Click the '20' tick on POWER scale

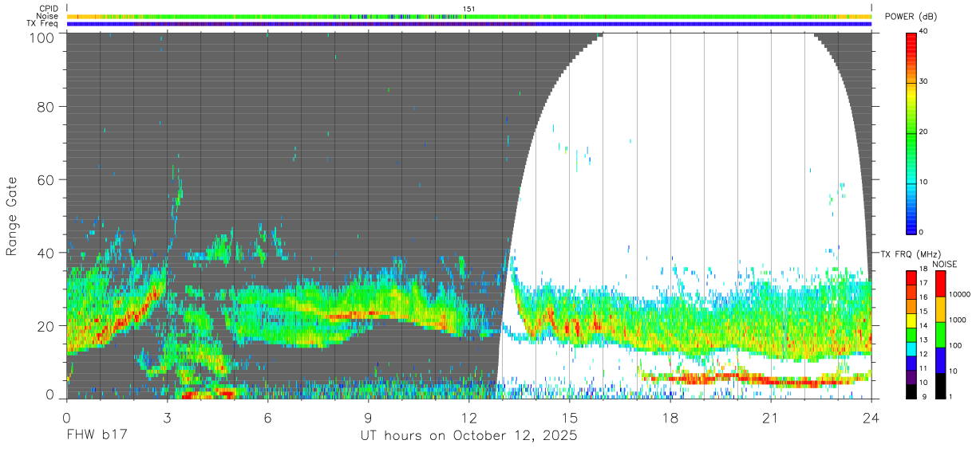tap(924, 132)
